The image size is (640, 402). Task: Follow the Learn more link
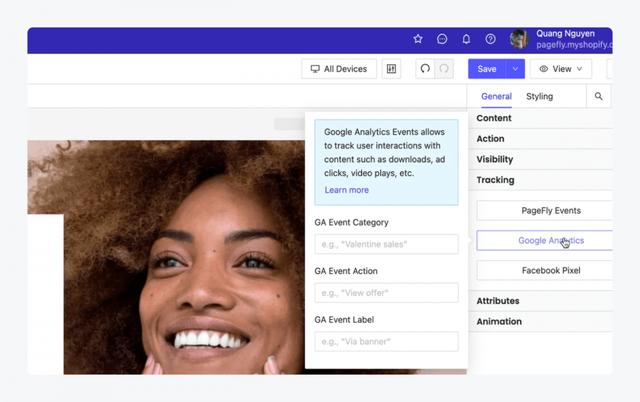coord(346,190)
